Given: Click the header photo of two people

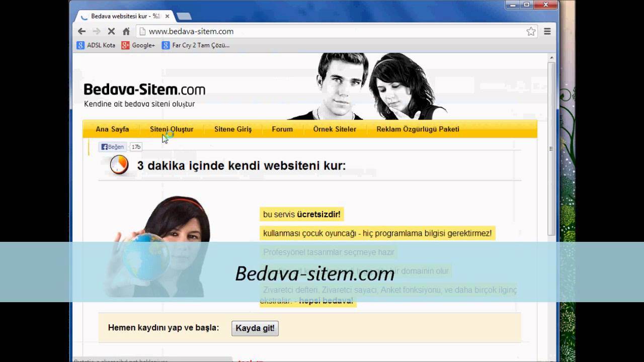Looking at the screenshot, I should pyautogui.click(x=368, y=86).
